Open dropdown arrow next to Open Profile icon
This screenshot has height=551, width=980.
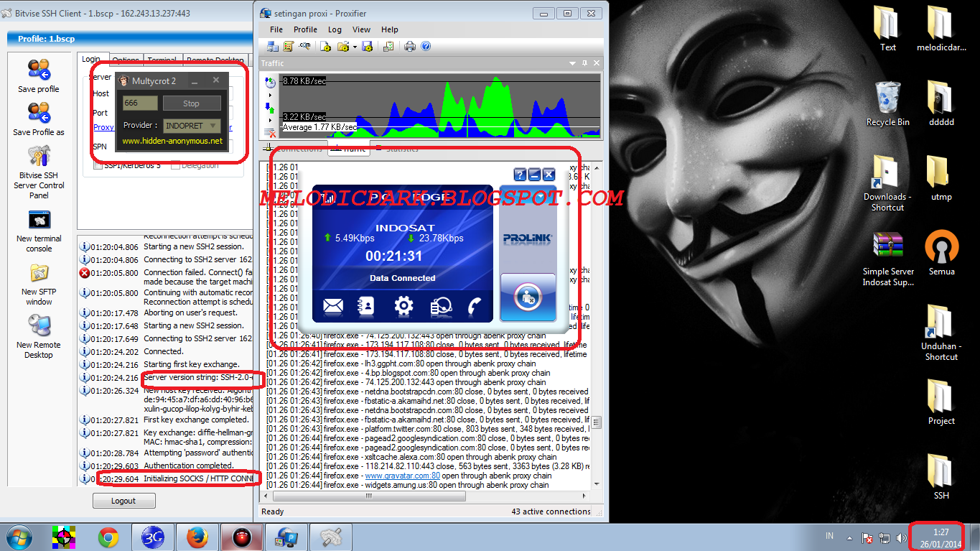pos(355,46)
